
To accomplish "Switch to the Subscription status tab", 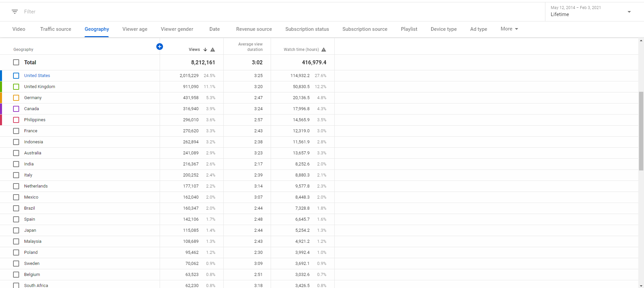I will click(x=307, y=29).
